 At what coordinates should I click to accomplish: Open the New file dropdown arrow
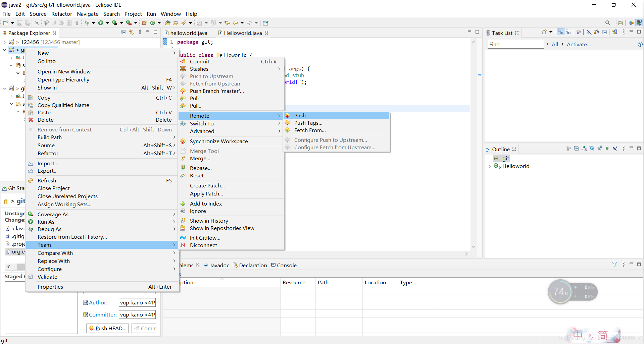point(12,23)
